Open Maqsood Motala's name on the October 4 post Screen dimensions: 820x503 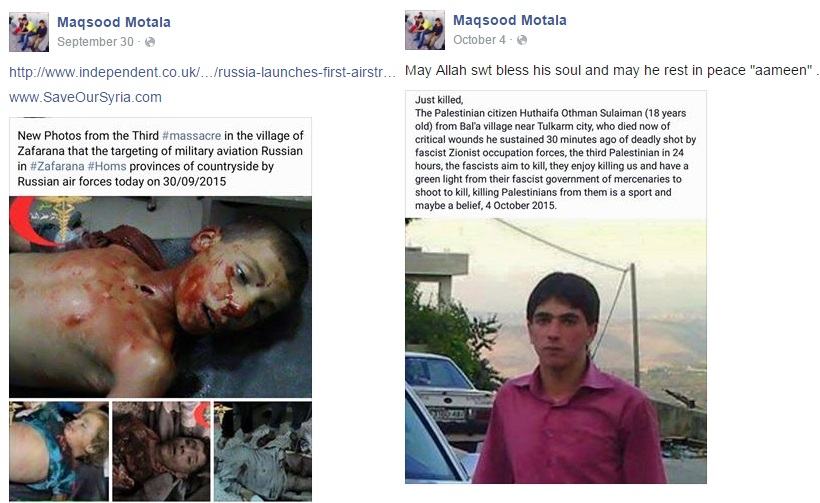(509, 20)
